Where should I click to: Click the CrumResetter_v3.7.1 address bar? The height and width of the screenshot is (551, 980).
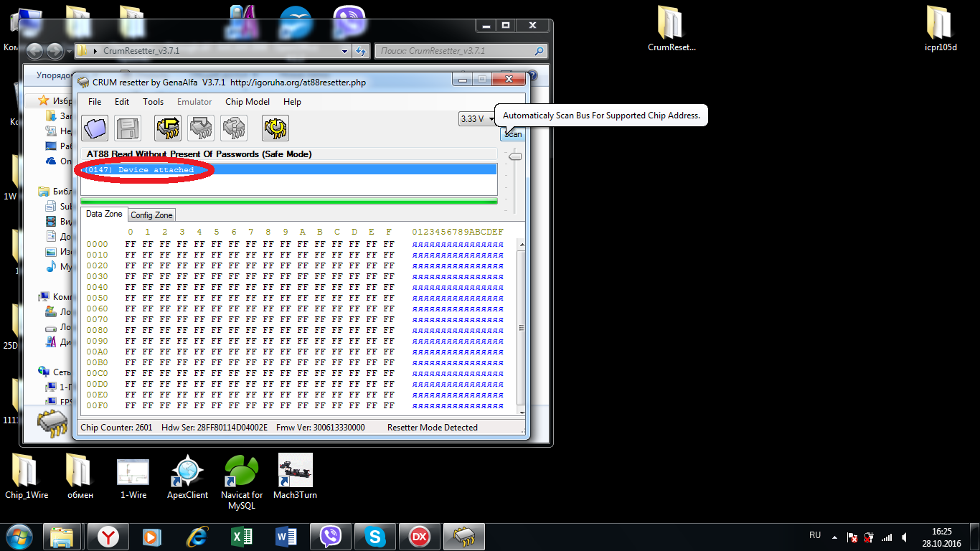click(x=215, y=51)
